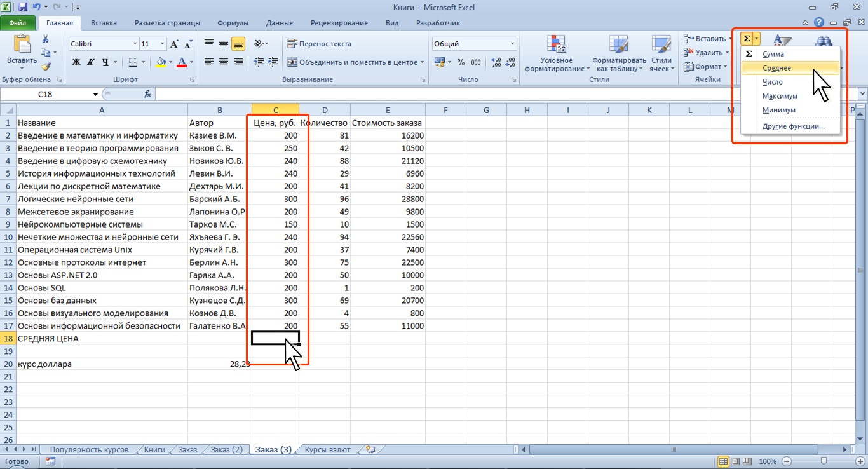
Task: Click the Undo arrow in quick access toolbar
Action: coord(37,8)
